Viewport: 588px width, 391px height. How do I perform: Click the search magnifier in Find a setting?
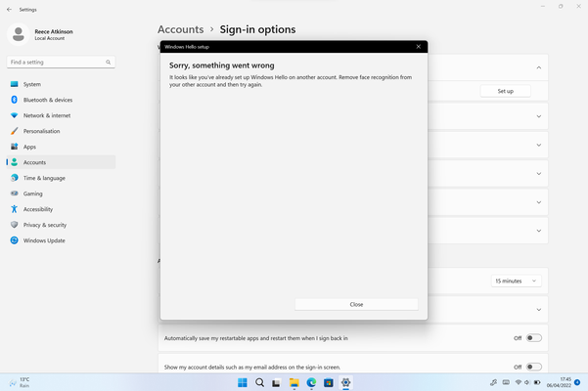tap(108, 63)
